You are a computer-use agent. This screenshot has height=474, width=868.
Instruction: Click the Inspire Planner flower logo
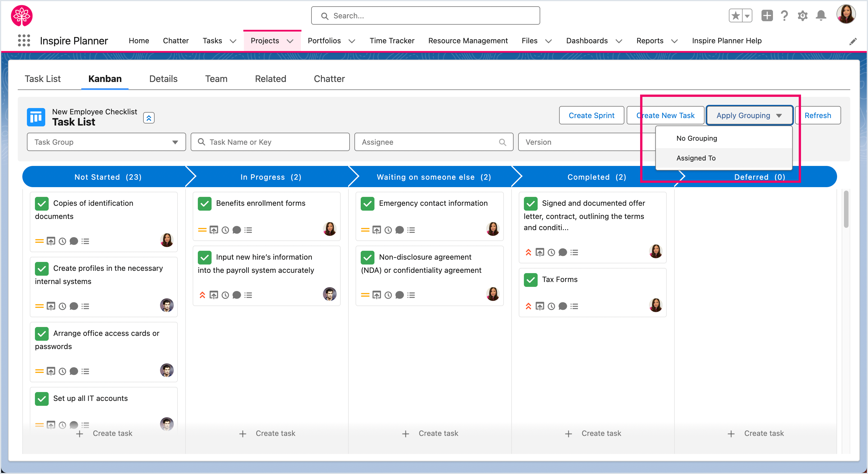22,15
